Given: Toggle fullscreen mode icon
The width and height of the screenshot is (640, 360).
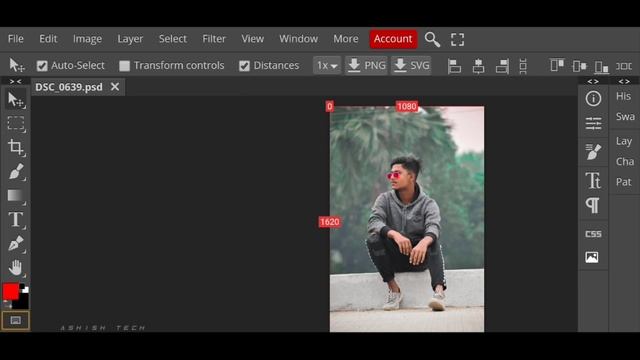Looking at the screenshot, I should (458, 40).
